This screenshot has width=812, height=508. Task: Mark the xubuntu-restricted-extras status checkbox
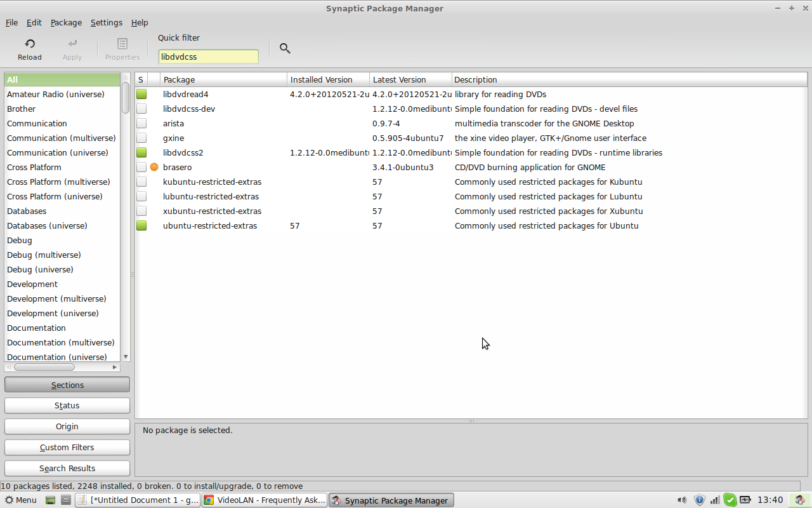pyautogui.click(x=141, y=211)
